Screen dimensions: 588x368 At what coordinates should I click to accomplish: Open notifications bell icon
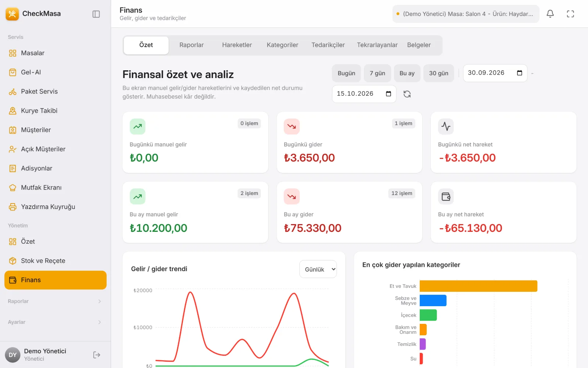(x=550, y=14)
